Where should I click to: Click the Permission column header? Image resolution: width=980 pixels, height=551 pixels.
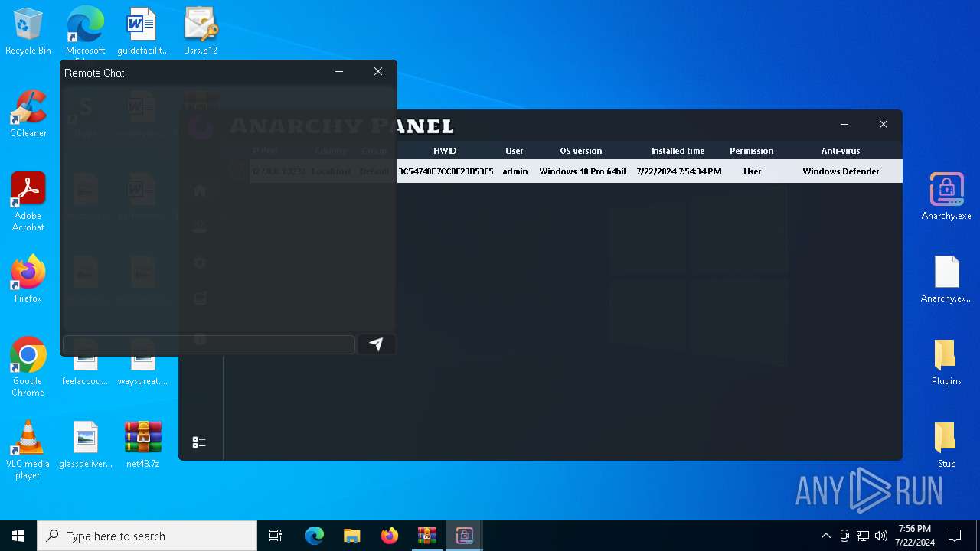[752, 151]
